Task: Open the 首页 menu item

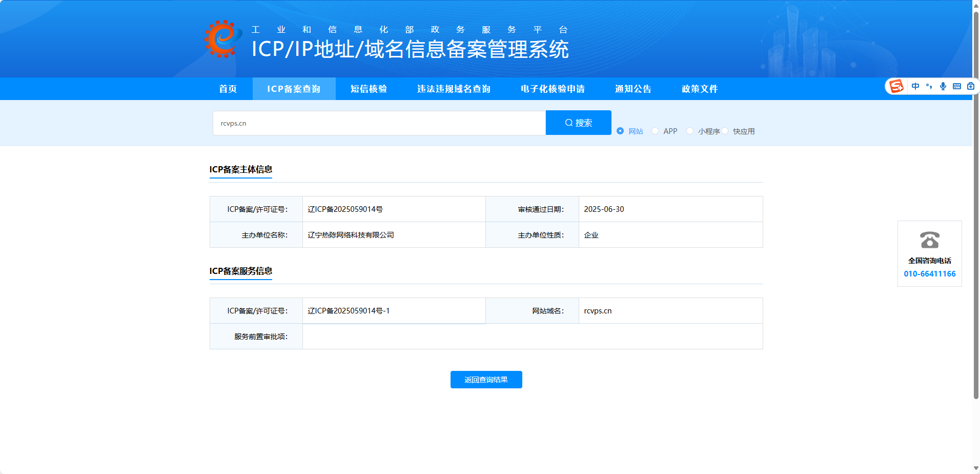Action: [x=228, y=89]
